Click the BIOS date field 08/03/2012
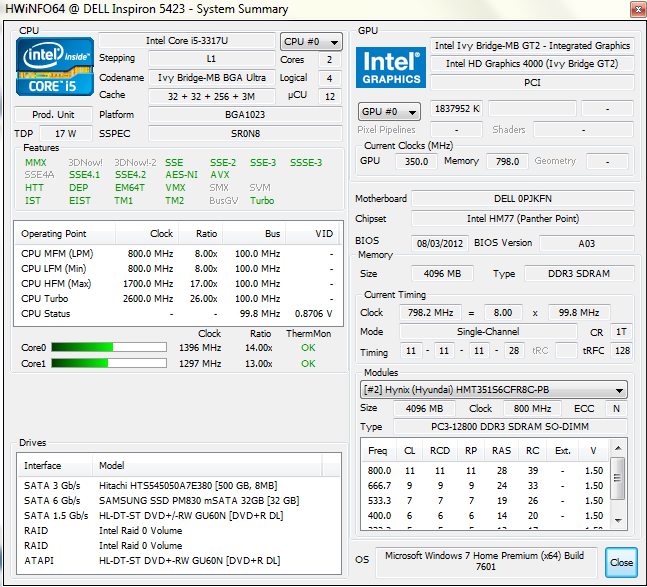This screenshot has width=647, height=587. pos(440,243)
